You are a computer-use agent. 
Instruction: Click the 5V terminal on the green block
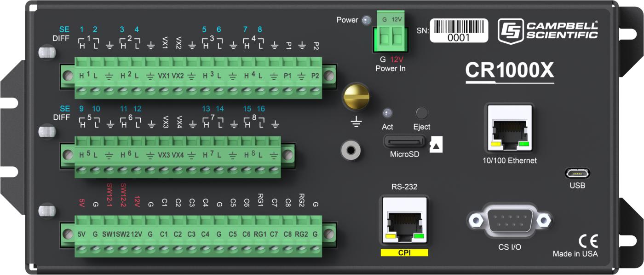(82, 234)
